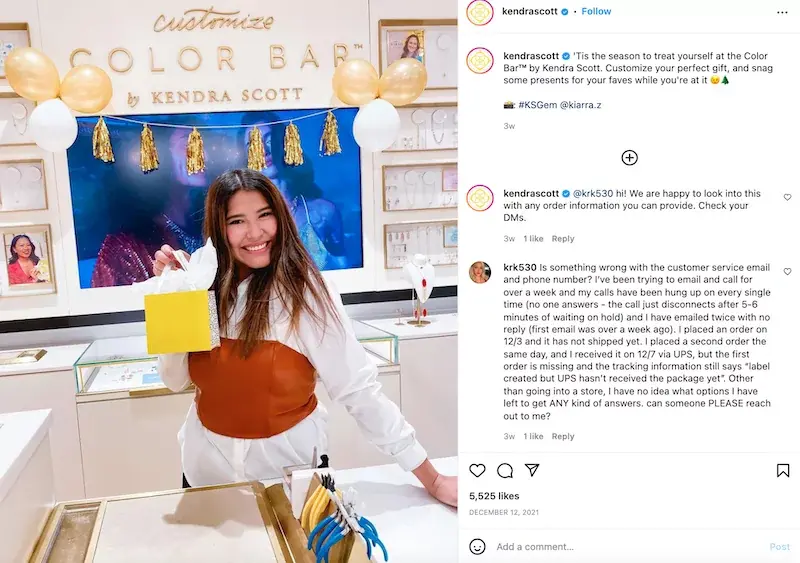Reply to krk530's comment
Image resolution: width=800 pixels, height=563 pixels.
pos(563,436)
